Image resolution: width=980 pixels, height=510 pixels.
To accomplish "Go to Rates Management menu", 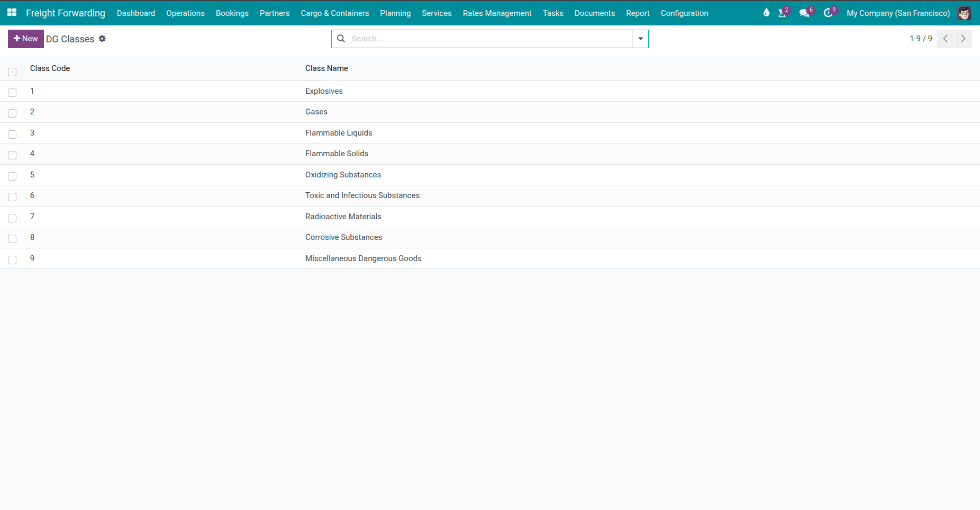I will point(497,13).
